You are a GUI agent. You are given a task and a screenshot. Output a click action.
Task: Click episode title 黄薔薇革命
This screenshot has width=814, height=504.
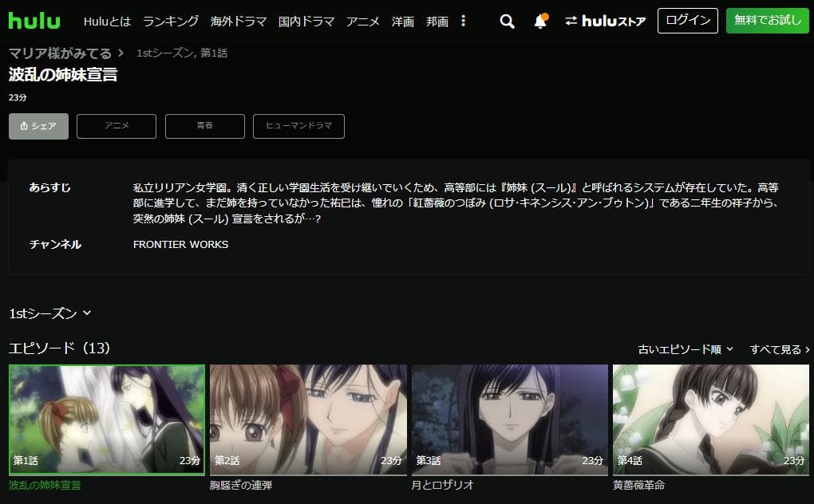coord(638,486)
